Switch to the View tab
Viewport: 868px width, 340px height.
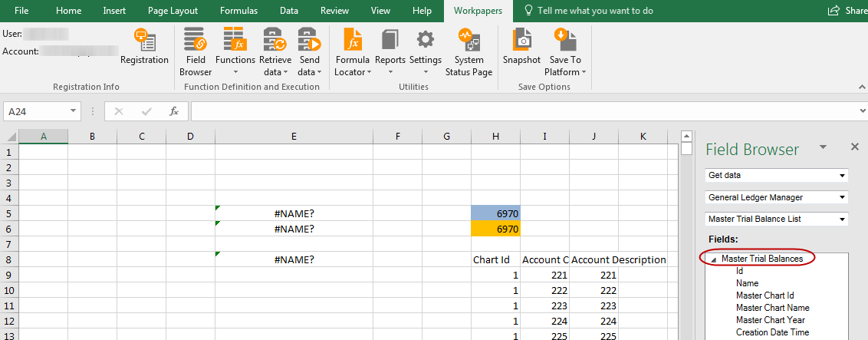[x=381, y=11]
